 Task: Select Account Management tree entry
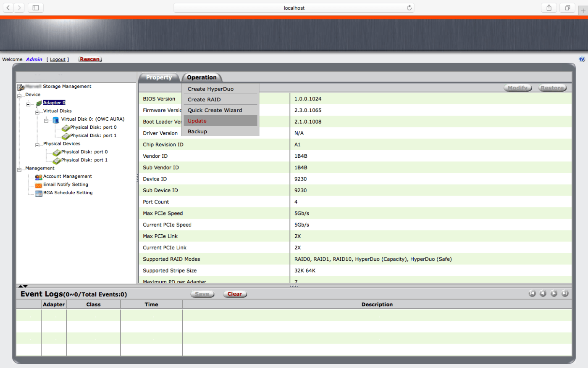[x=68, y=176]
